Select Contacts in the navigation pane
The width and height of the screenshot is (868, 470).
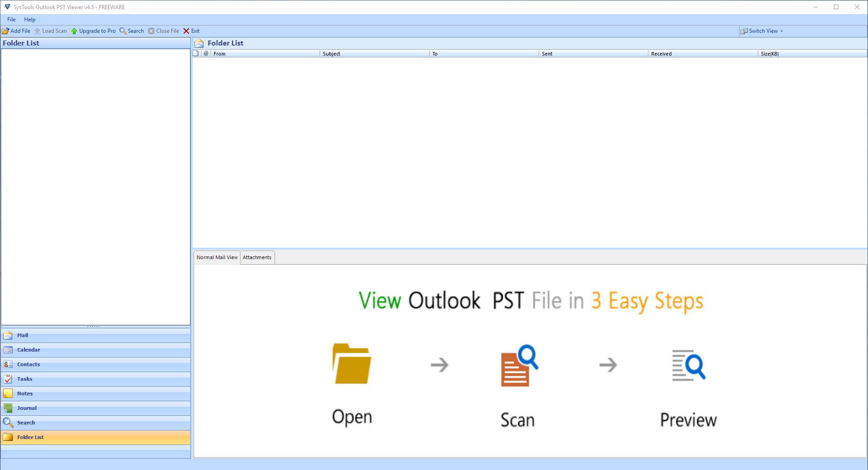pyautogui.click(x=96, y=364)
